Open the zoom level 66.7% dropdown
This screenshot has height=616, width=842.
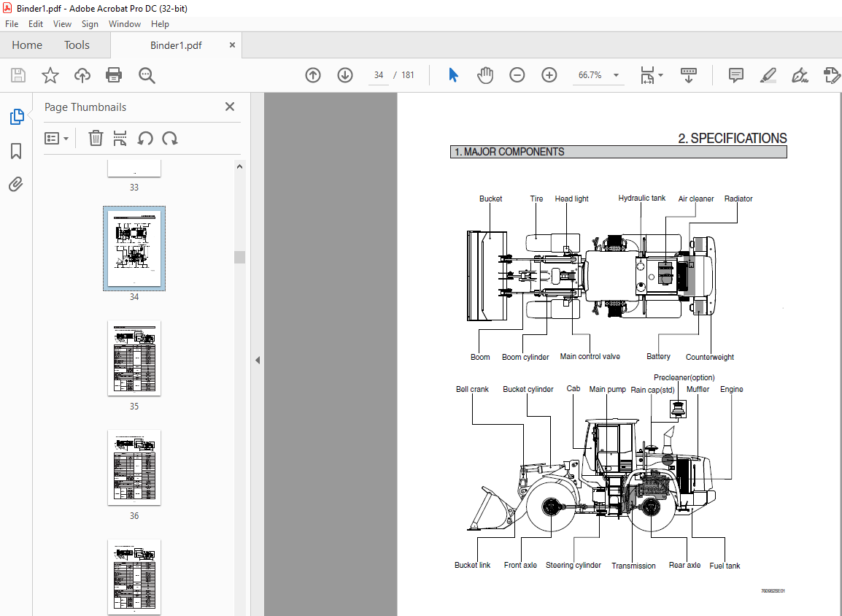point(616,75)
